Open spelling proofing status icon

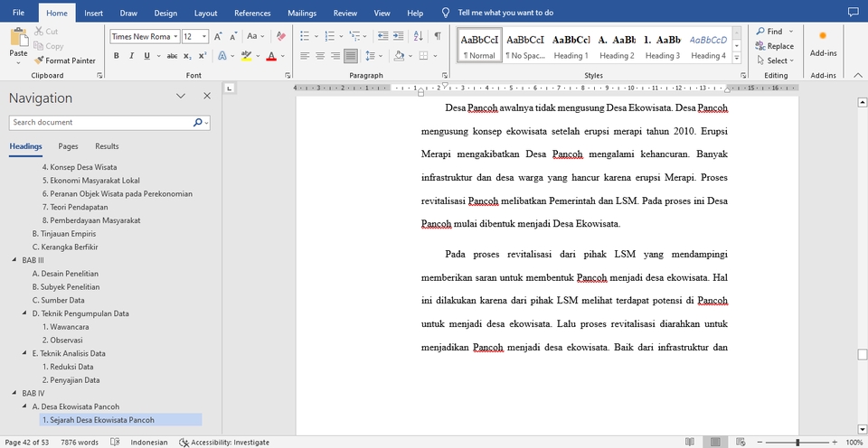115,442
